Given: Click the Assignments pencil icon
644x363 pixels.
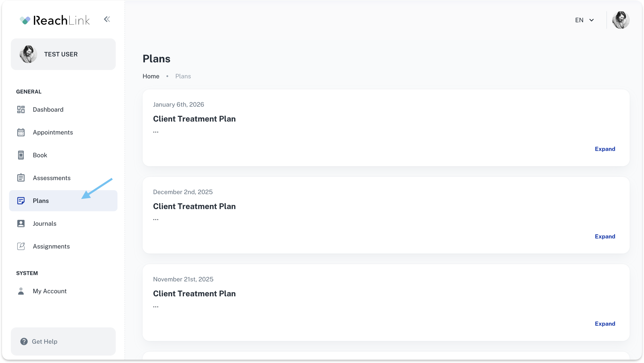Looking at the screenshot, I should (21, 246).
